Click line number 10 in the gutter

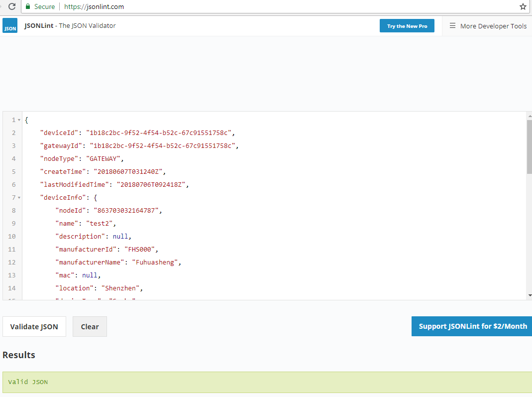12,237
